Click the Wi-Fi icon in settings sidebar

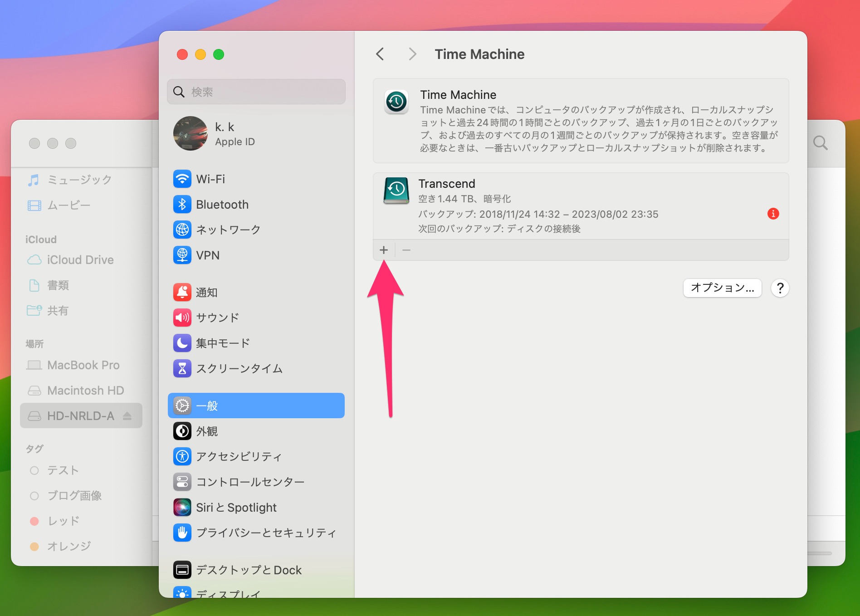click(182, 179)
